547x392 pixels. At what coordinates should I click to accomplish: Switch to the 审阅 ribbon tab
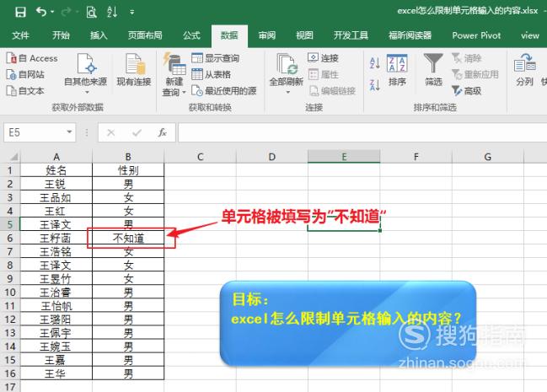267,35
